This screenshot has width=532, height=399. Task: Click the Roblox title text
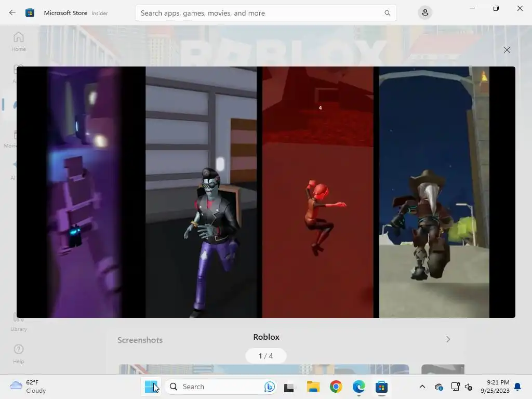click(267, 337)
